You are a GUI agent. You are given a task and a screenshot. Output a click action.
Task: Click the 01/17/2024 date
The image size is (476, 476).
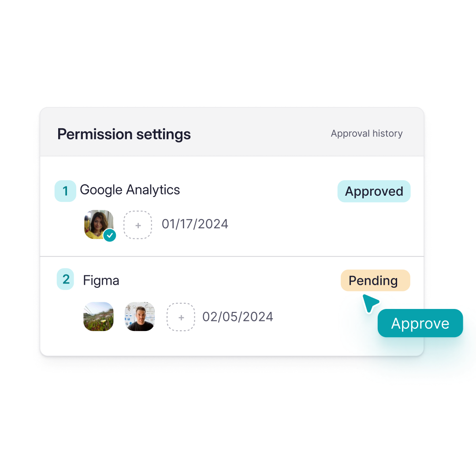click(195, 224)
